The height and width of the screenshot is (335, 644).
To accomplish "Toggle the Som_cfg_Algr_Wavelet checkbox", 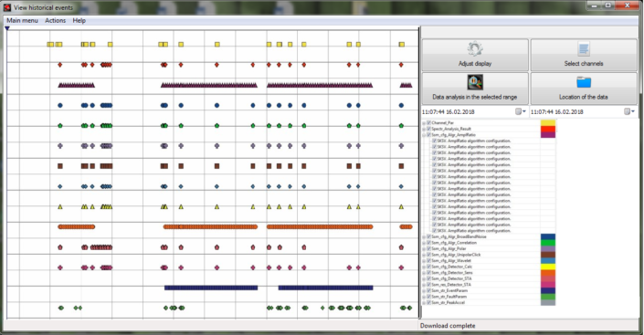I will 428,261.
